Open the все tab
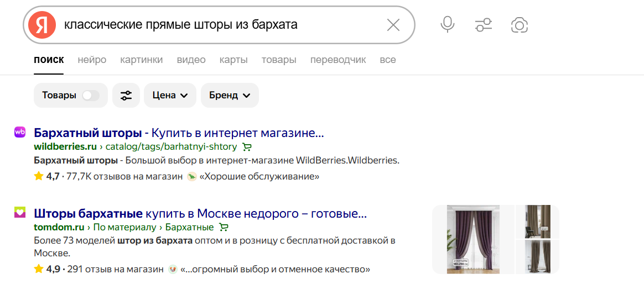This screenshot has height=295, width=644. click(x=388, y=60)
